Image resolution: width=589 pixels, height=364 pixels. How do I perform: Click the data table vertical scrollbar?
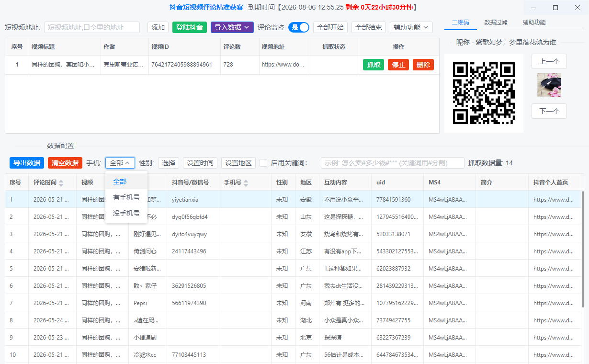coord(583,249)
